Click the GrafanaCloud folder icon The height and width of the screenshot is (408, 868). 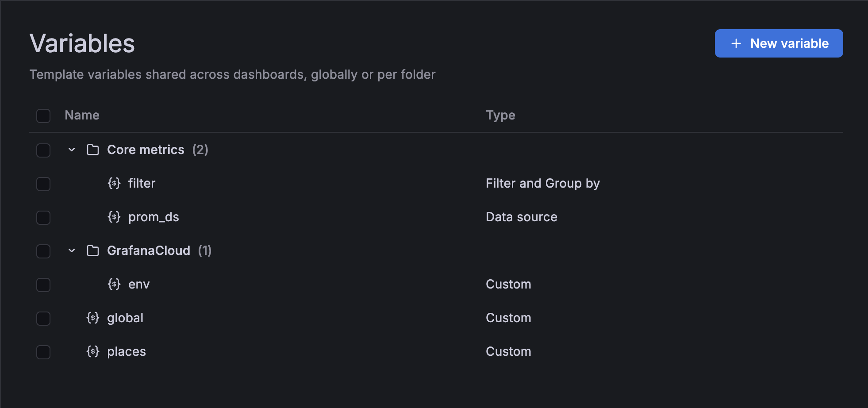point(93,250)
